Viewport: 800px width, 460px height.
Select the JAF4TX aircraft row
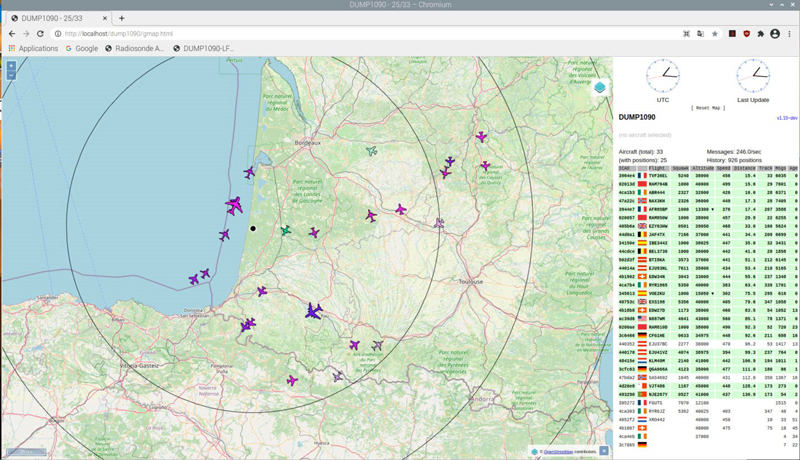(708, 235)
